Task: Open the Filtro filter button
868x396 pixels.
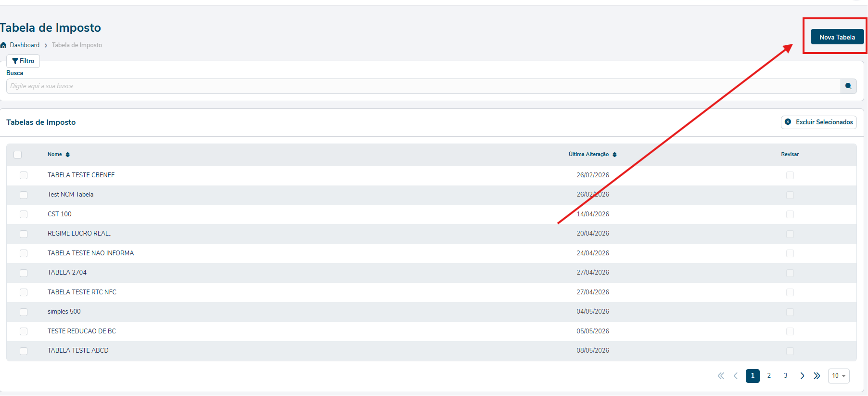Action: point(23,61)
